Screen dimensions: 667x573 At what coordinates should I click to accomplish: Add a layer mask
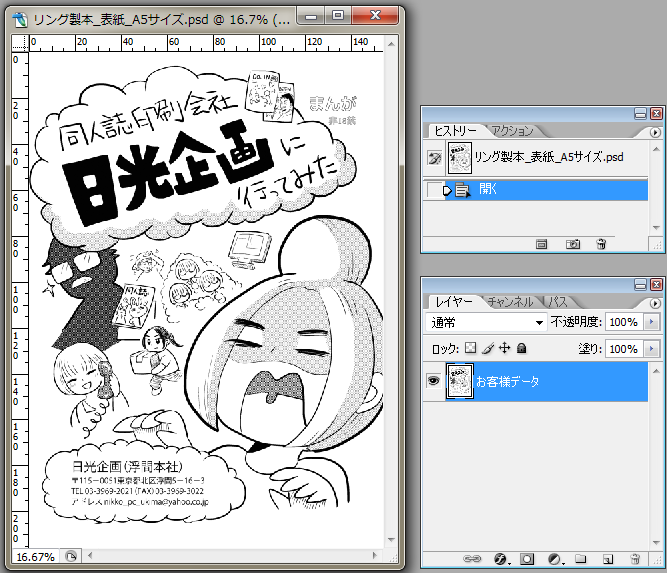pyautogui.click(x=527, y=559)
